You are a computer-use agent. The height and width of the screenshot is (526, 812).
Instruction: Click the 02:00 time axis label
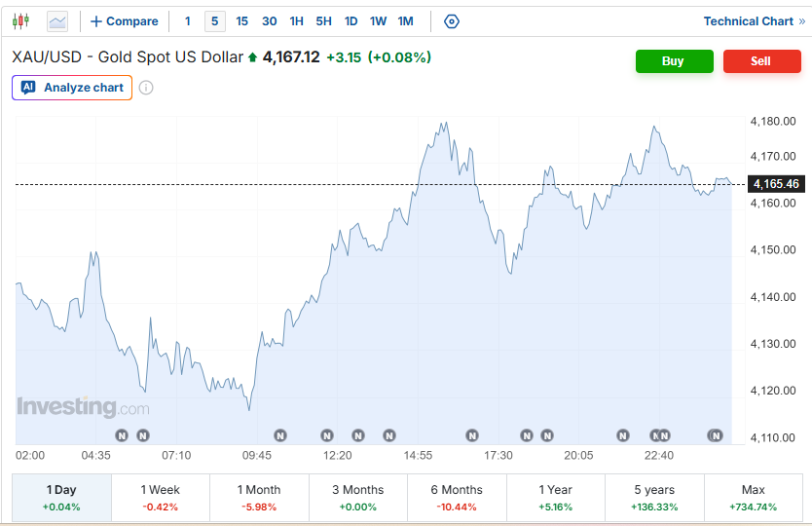pyautogui.click(x=30, y=456)
